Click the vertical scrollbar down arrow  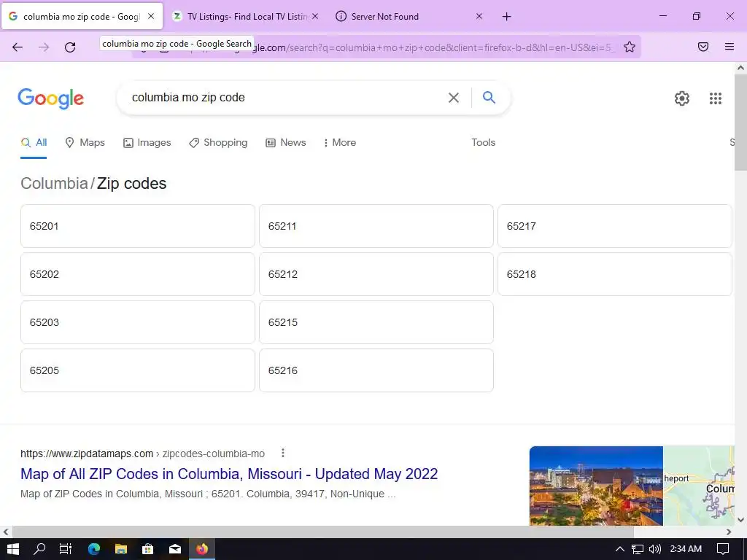point(741,519)
